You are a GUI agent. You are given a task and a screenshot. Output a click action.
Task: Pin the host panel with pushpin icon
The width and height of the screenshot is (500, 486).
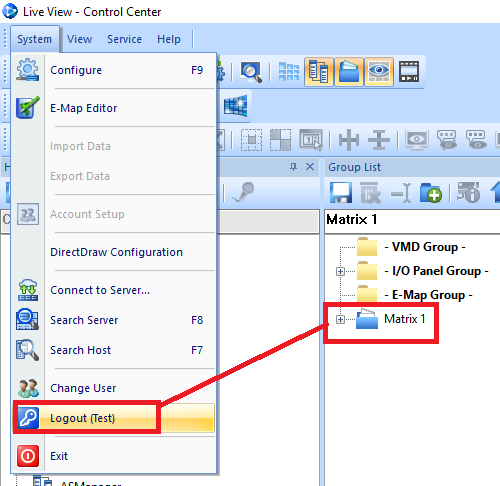293,167
